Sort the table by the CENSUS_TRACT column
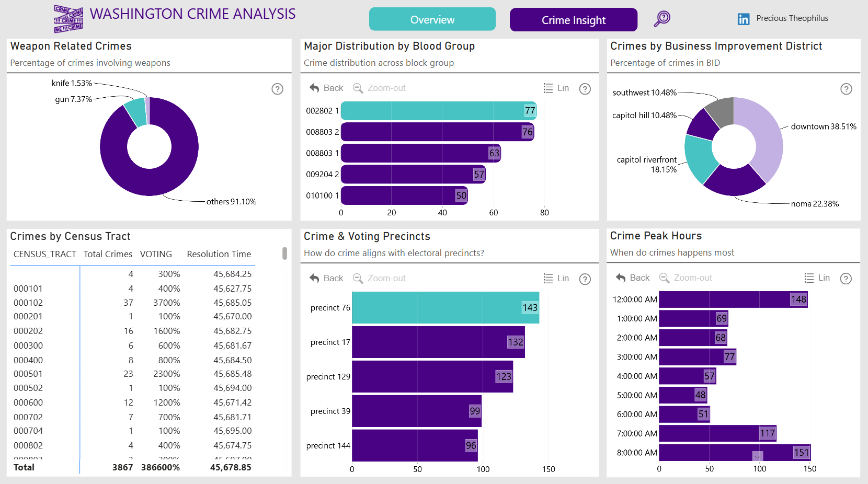The width and height of the screenshot is (868, 484). pyautogui.click(x=45, y=254)
